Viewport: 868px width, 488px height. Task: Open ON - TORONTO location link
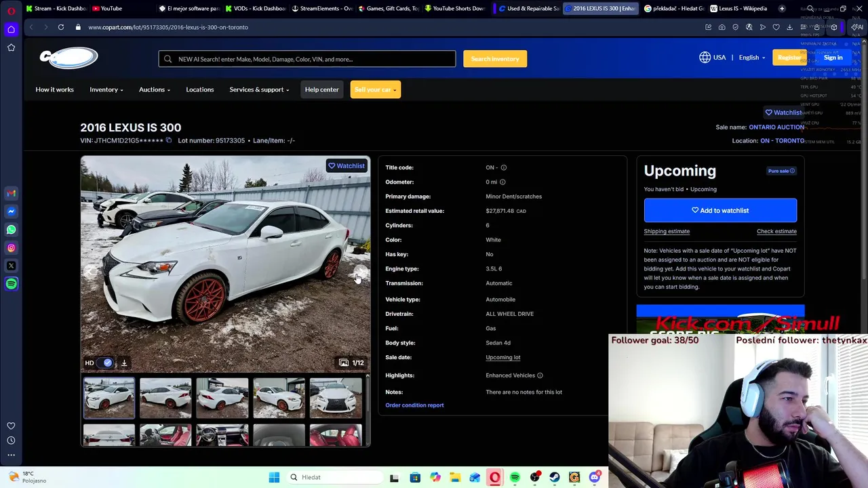[782, 140]
